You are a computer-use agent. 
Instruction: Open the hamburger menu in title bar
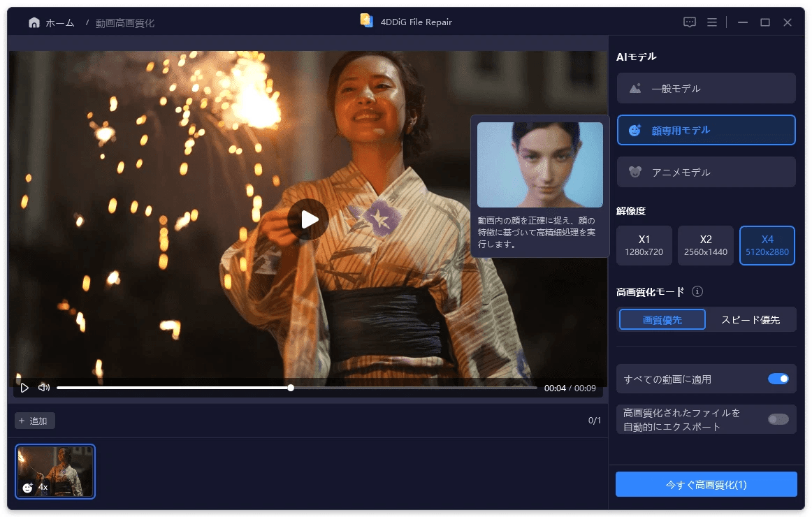(711, 22)
